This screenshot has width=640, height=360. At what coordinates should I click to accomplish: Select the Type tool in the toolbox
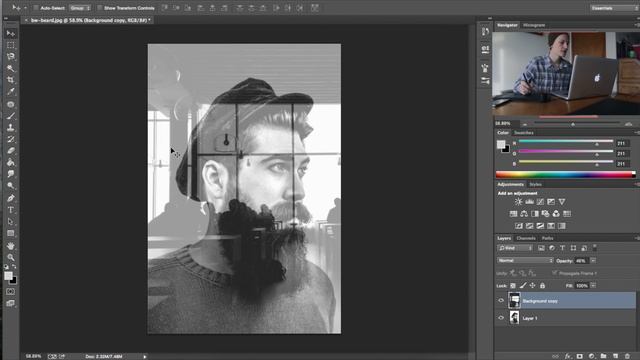(x=11, y=210)
